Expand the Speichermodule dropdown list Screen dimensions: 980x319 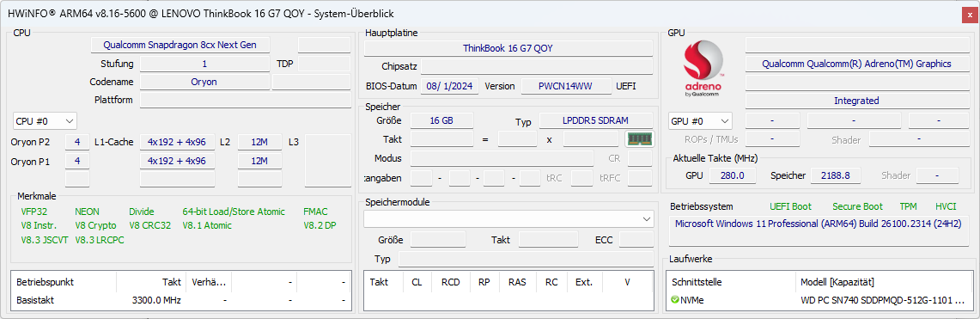click(508, 219)
